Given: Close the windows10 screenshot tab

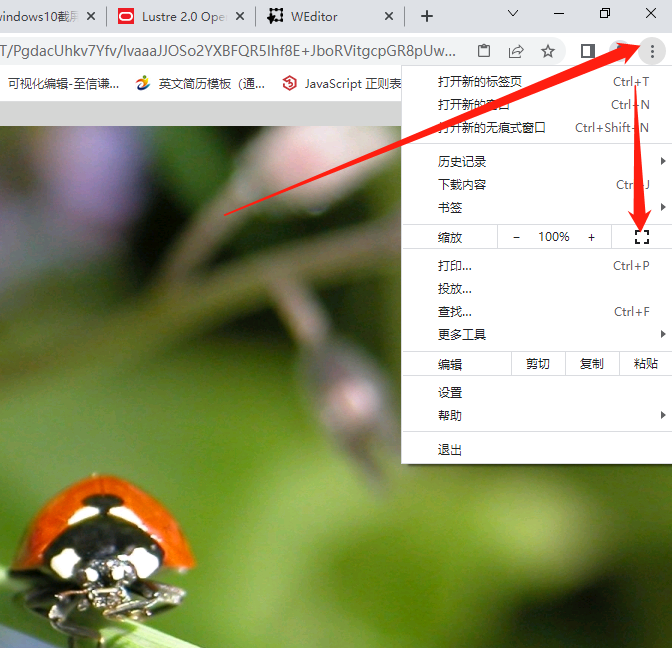Looking at the screenshot, I should 91,16.
